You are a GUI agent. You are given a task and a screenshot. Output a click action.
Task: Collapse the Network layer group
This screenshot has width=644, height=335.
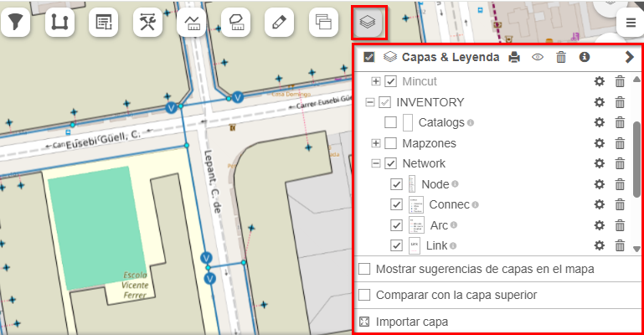coord(375,164)
